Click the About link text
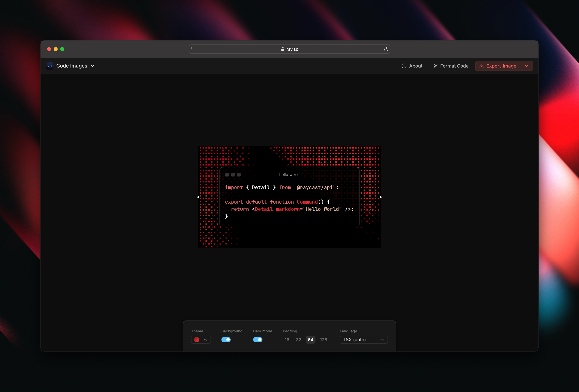The image size is (579, 392). click(x=416, y=66)
